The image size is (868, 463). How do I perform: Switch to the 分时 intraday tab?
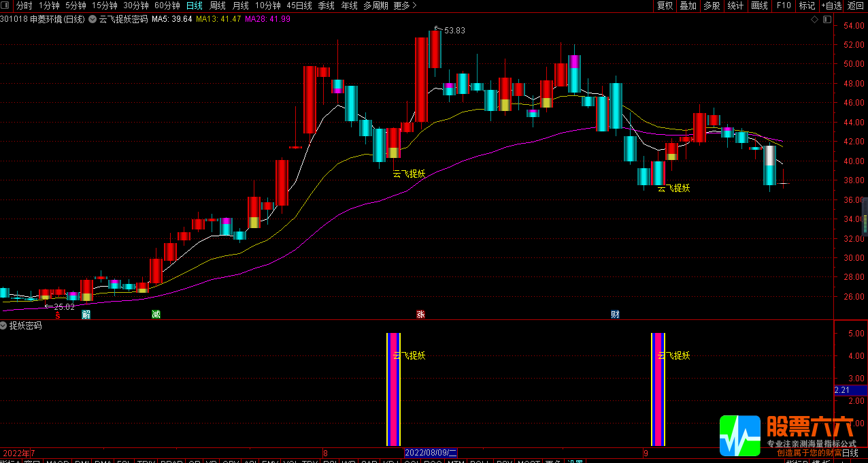[24, 5]
